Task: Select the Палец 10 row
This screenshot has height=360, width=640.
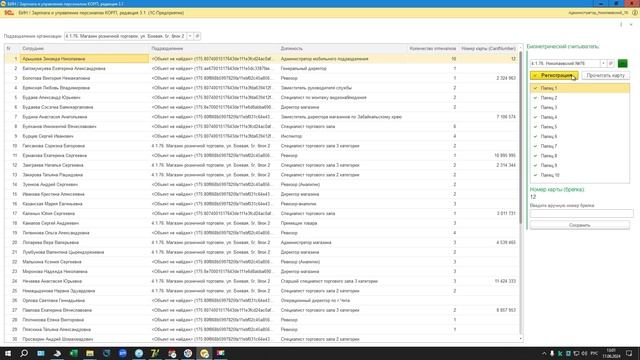Action: point(580,175)
